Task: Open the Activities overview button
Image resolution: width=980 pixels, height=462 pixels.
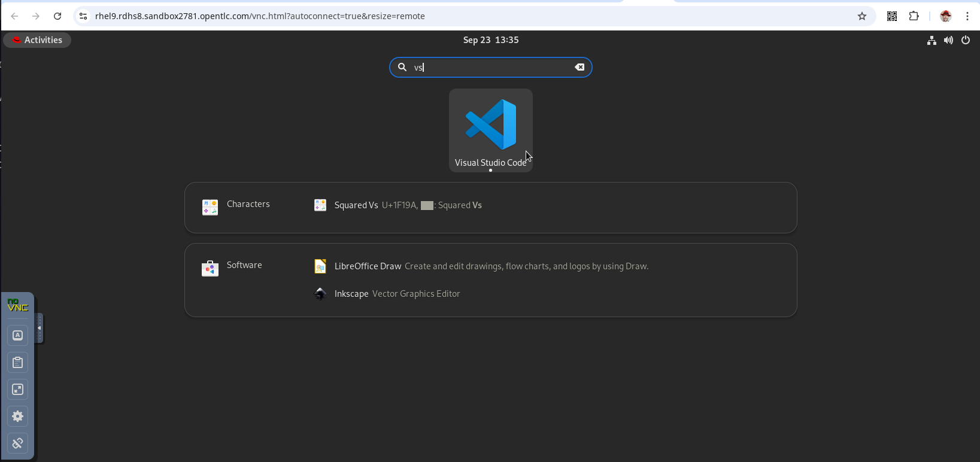Action: click(37, 40)
